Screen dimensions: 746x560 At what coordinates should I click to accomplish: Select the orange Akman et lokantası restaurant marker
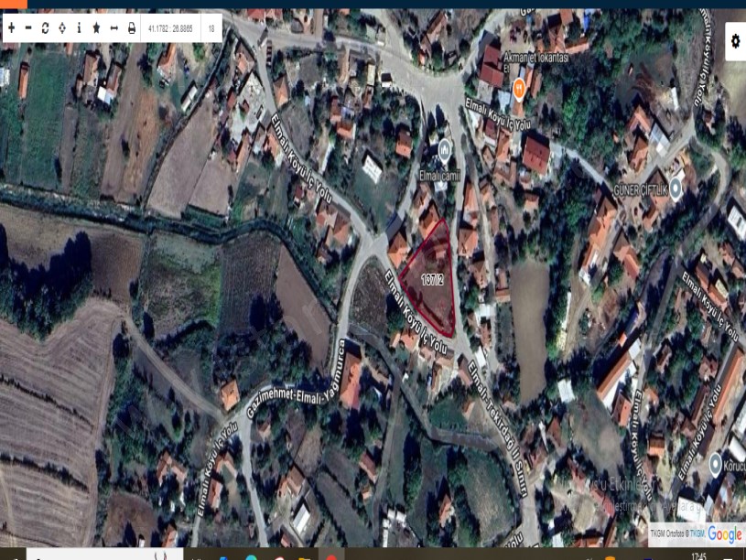click(x=518, y=88)
